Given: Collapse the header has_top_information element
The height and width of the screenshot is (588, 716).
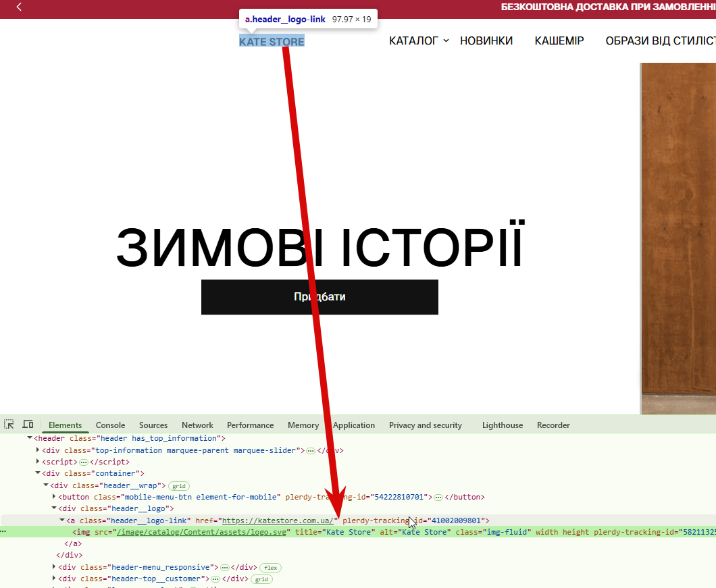Looking at the screenshot, I should tap(30, 438).
